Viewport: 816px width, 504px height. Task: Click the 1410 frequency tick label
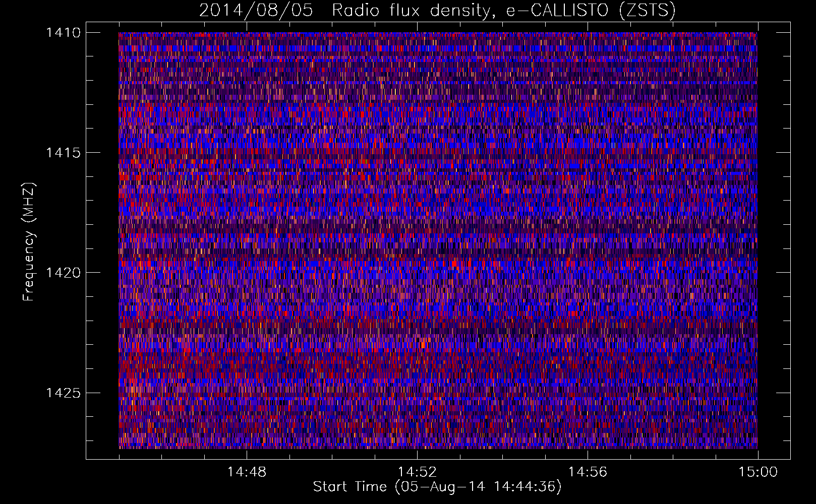[63, 33]
